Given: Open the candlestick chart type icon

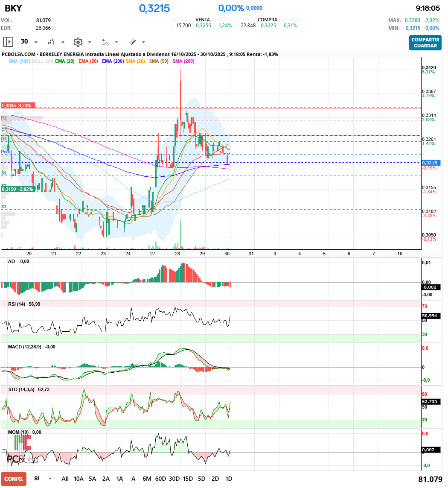Looking at the screenshot, I should click(x=52, y=42).
